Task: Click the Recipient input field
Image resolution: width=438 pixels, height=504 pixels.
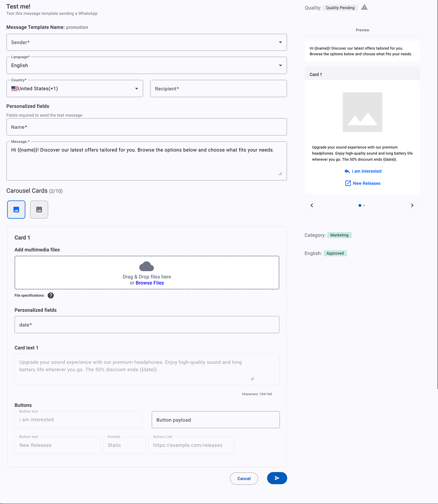Action: (x=219, y=88)
